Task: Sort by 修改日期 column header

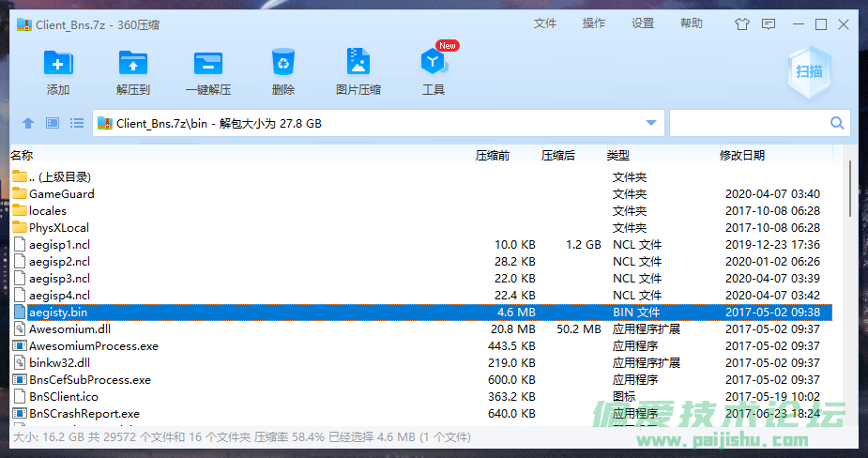Action: click(742, 156)
